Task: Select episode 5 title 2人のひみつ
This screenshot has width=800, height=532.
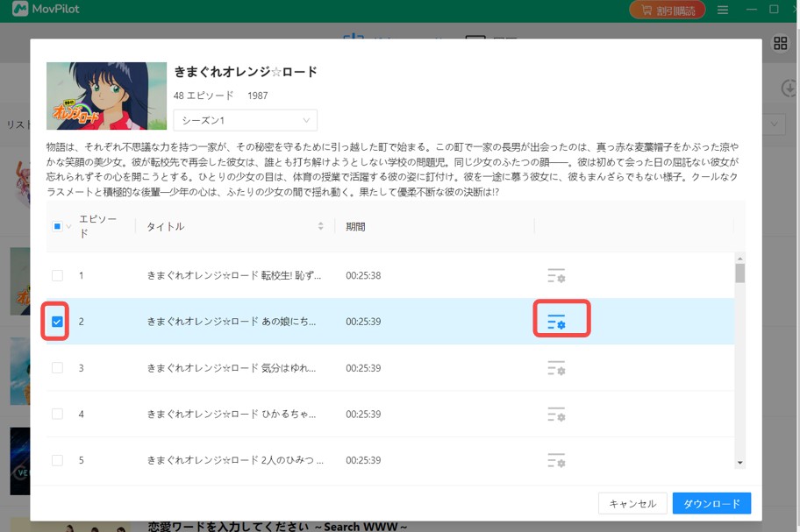Action: click(235, 460)
